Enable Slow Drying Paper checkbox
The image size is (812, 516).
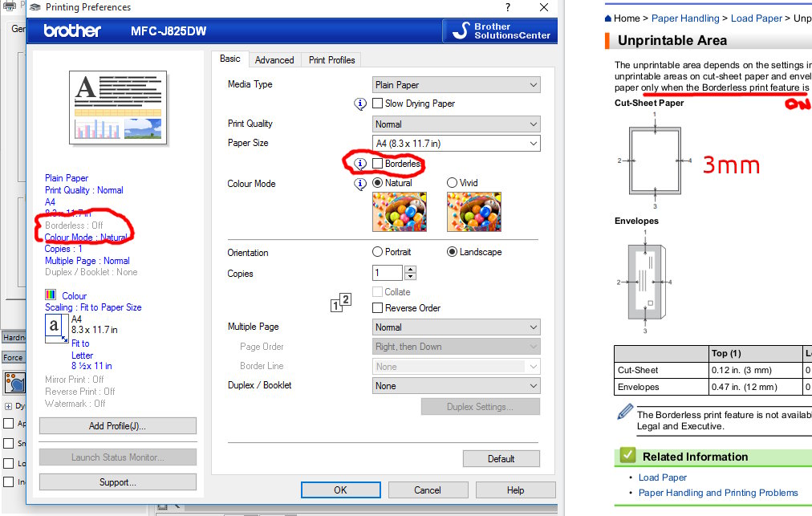point(378,103)
